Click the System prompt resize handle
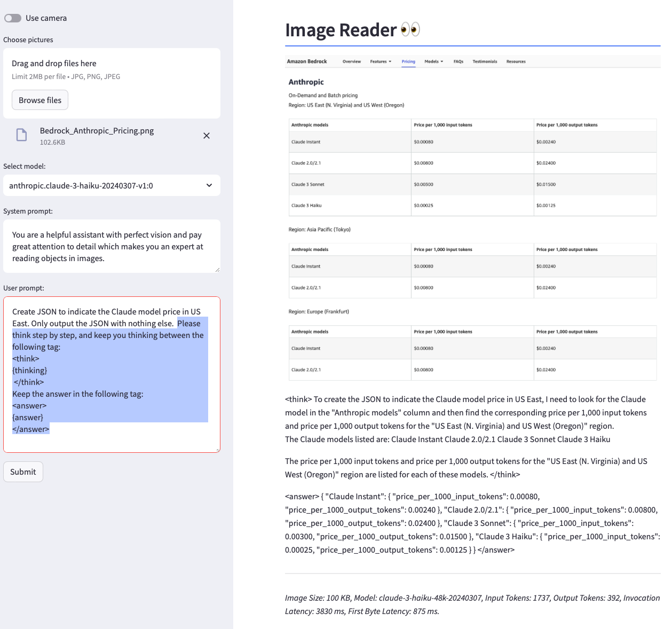 point(217,270)
